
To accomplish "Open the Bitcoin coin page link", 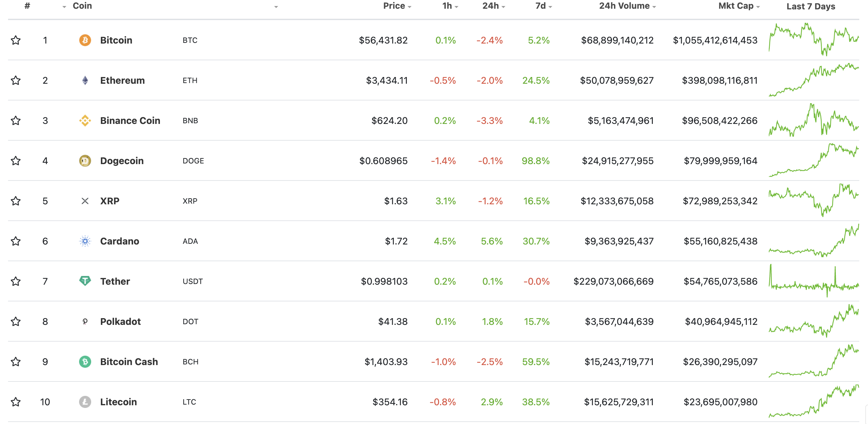I will pyautogui.click(x=116, y=40).
